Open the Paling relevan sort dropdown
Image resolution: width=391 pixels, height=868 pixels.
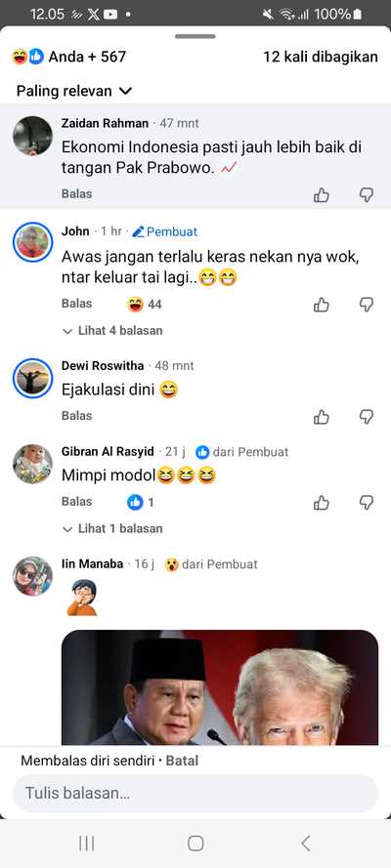(x=74, y=91)
